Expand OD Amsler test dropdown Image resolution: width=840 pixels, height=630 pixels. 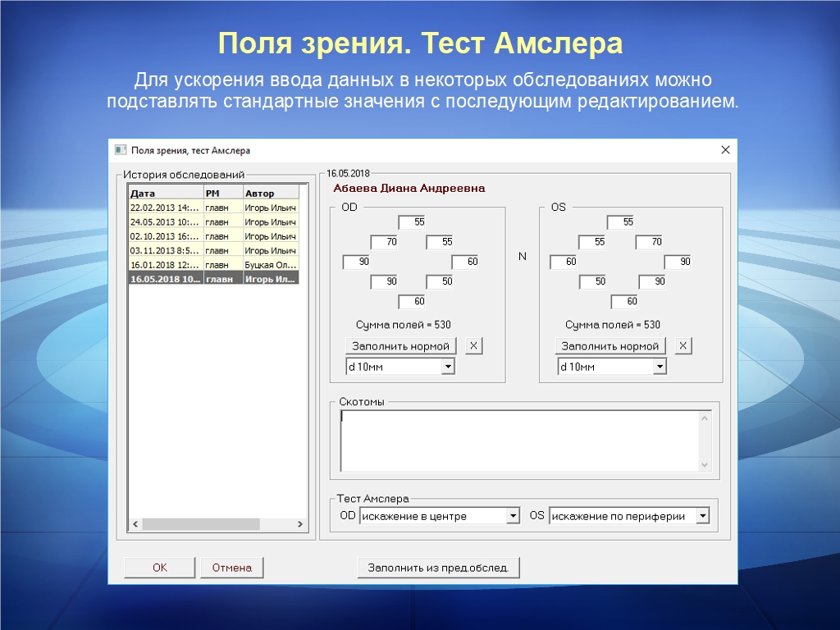[x=513, y=516]
